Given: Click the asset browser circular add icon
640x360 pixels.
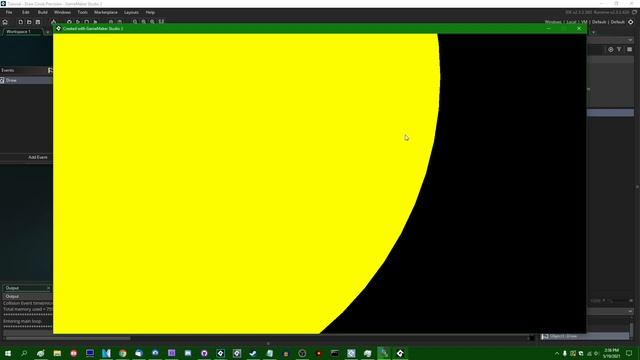Looking at the screenshot, I should [611, 49].
